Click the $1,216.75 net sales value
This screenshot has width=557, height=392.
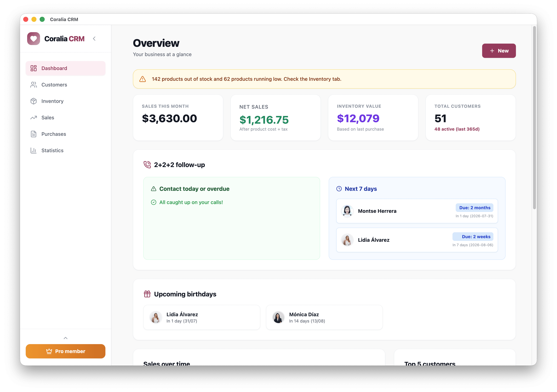pos(264,120)
